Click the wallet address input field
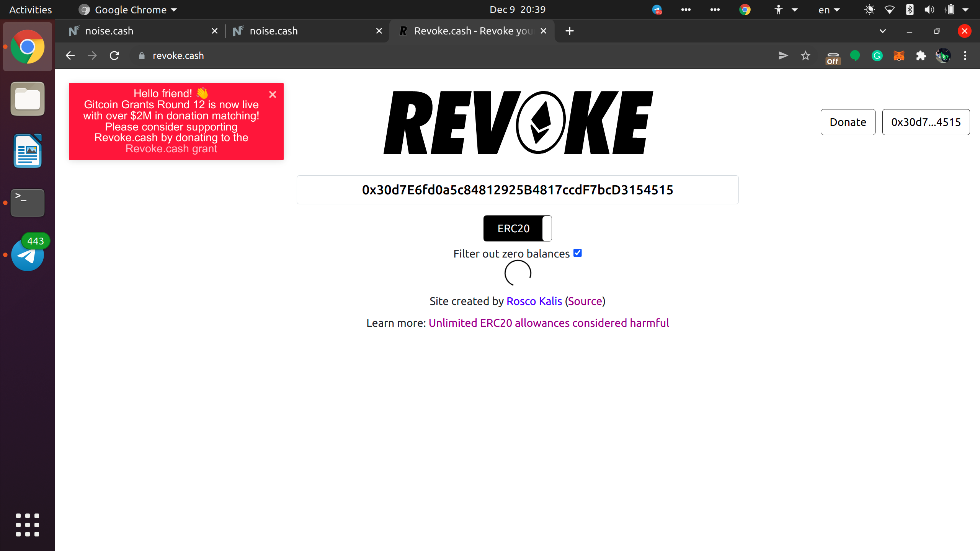980x551 pixels. (x=518, y=190)
